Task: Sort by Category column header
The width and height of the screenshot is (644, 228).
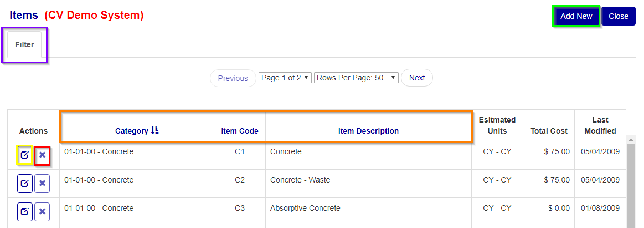Action: click(131, 131)
